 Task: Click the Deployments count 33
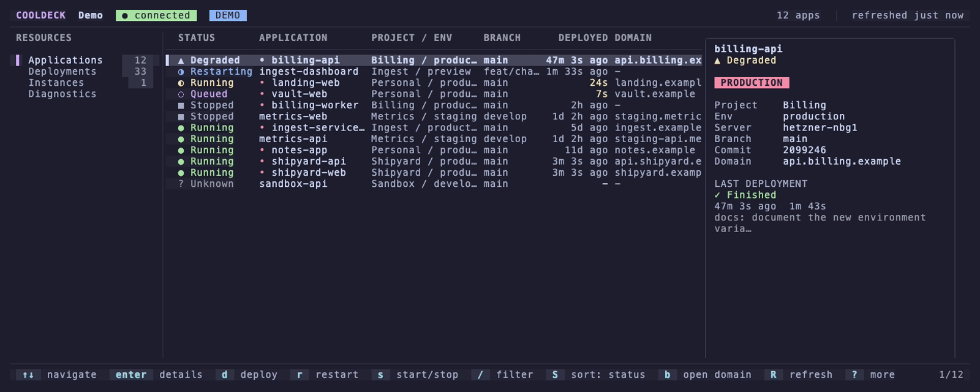[140, 72]
